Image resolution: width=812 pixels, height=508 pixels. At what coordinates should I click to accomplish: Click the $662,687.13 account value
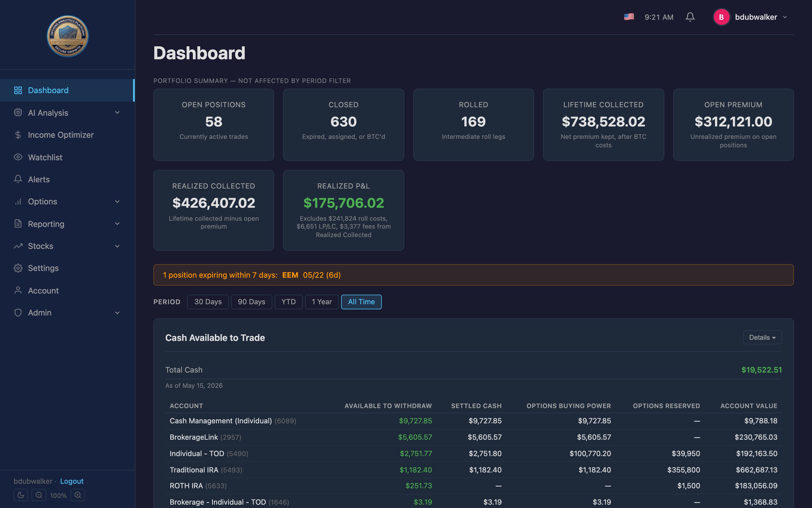[x=756, y=470]
